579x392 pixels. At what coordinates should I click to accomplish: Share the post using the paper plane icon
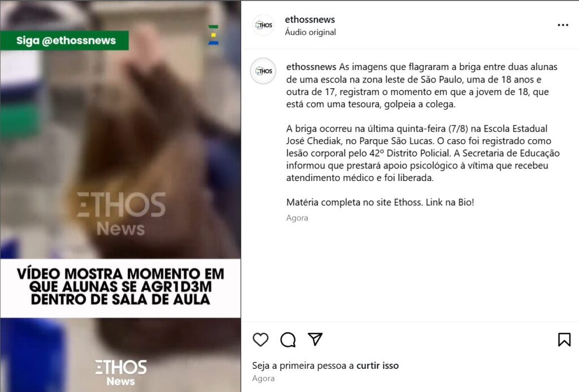(315, 339)
